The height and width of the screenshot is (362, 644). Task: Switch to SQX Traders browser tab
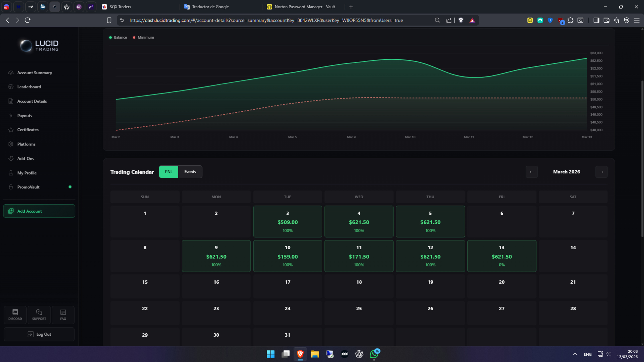pyautogui.click(x=138, y=7)
